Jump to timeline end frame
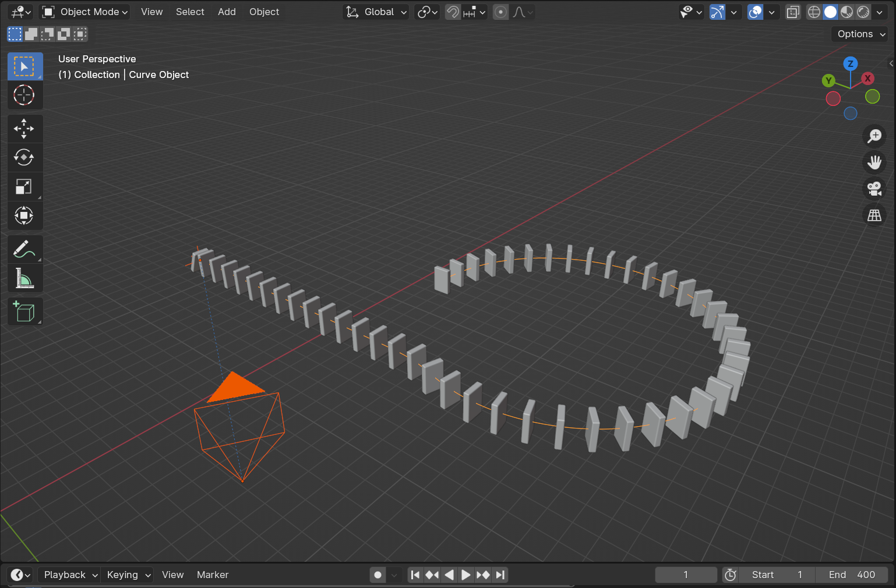Screen dimensions: 896x588 pos(500,575)
